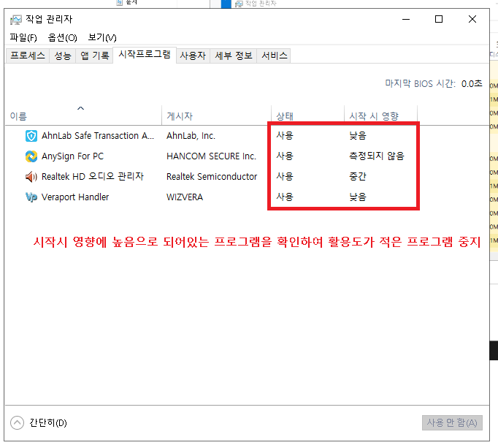Click the 마지막 BIOS 시간 value
Image resolution: width=498 pixels, height=448 pixels.
(472, 84)
